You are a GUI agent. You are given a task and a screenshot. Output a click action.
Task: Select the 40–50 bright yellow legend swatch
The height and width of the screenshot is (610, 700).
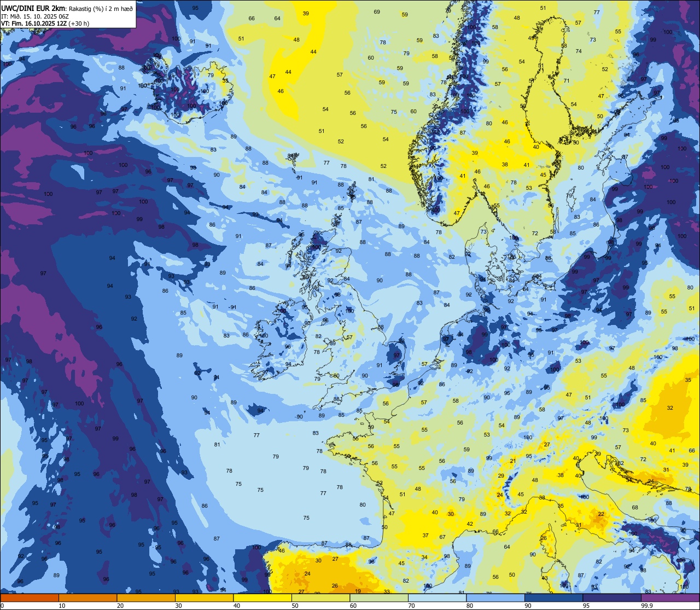tap(262, 597)
